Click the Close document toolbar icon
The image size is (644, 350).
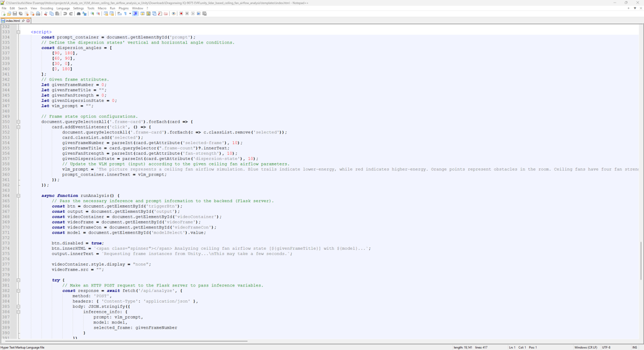26,14
